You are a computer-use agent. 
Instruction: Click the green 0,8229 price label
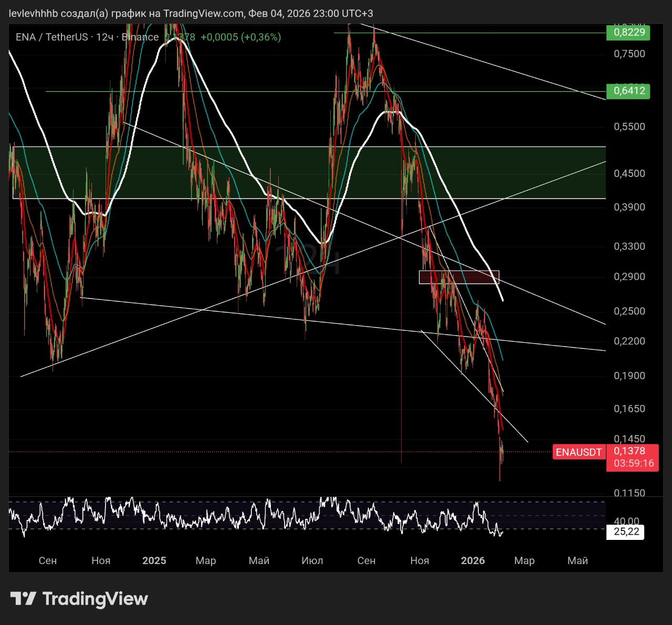[x=628, y=33]
